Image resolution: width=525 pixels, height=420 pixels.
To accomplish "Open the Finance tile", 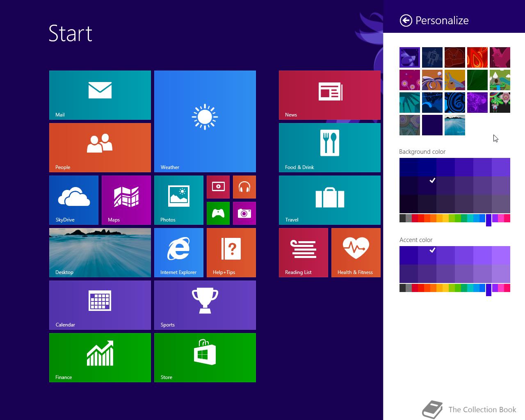I will tap(100, 358).
